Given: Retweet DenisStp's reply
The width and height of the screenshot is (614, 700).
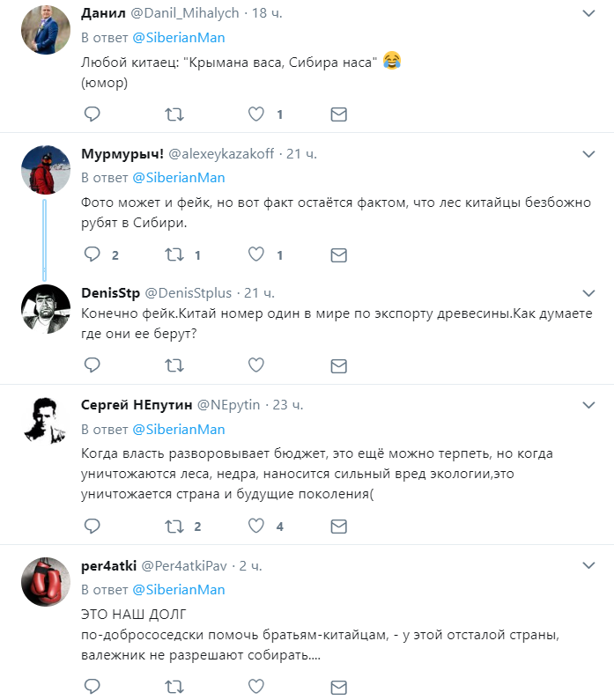Looking at the screenshot, I should click(x=174, y=364).
